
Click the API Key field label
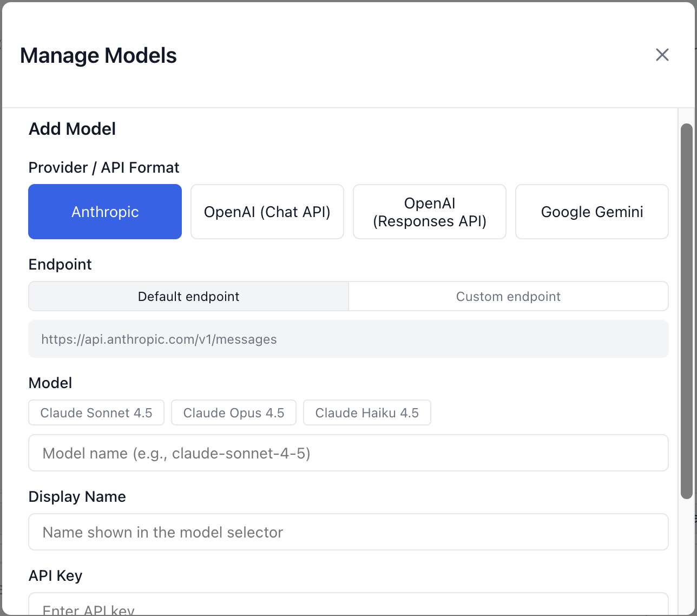[55, 576]
